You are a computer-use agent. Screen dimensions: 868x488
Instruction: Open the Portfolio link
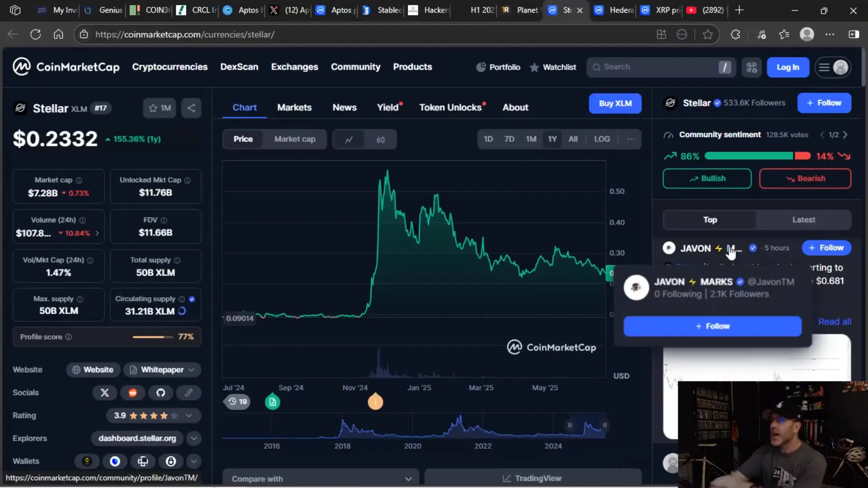pyautogui.click(x=498, y=67)
